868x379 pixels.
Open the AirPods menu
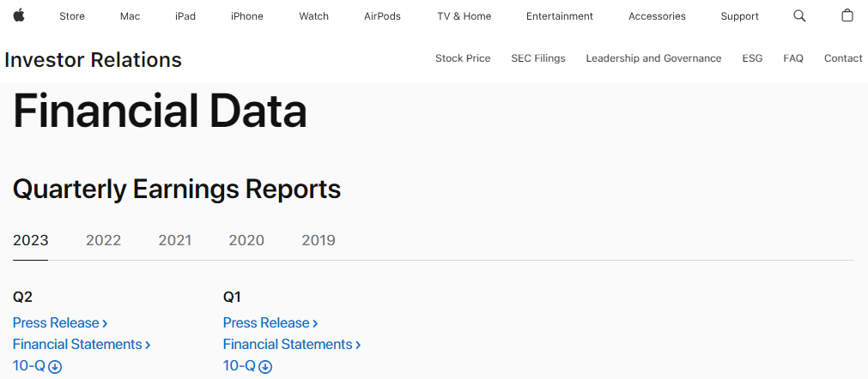coord(383,16)
